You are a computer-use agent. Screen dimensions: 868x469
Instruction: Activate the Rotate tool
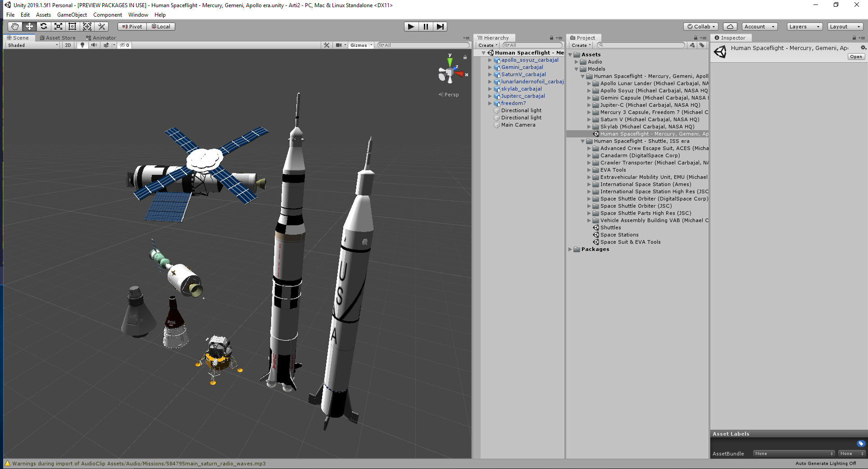[44, 26]
